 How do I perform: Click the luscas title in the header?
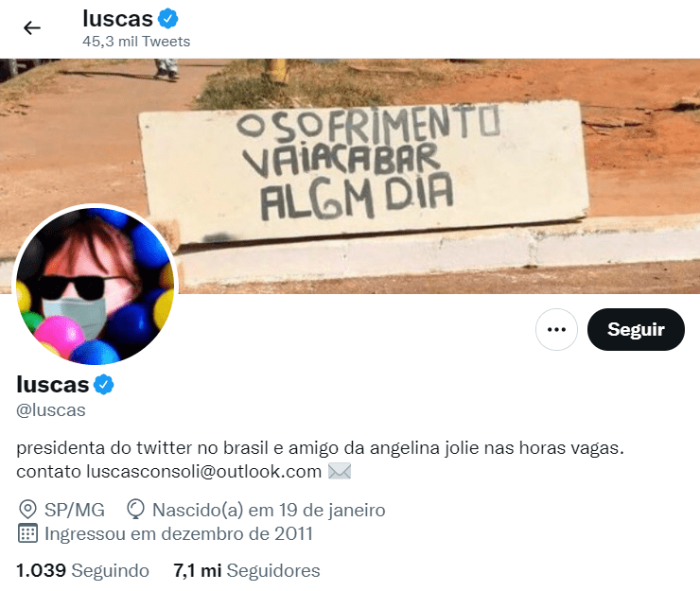point(118,19)
